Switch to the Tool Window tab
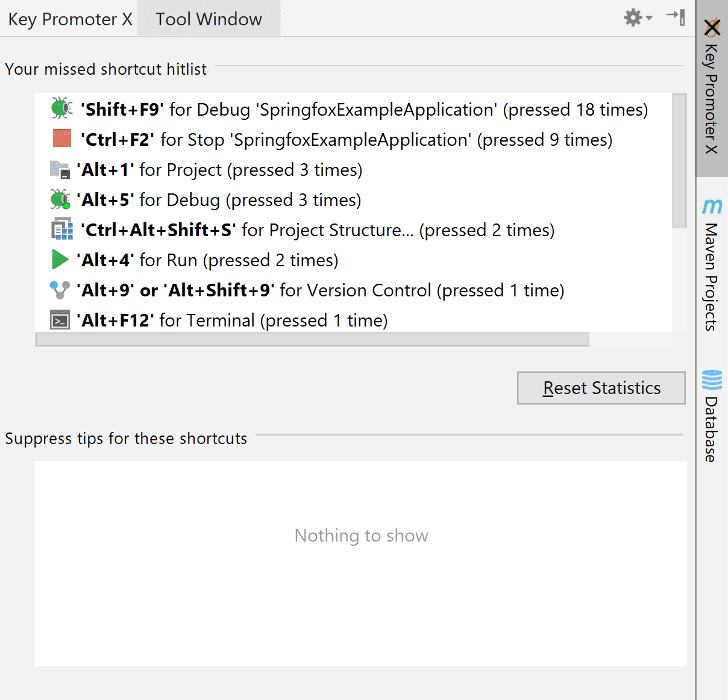The image size is (728, 700). pos(209,19)
